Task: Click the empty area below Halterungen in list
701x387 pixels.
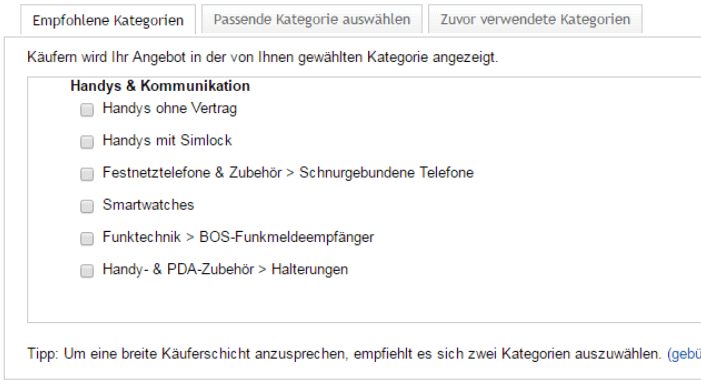Action: click(x=364, y=300)
